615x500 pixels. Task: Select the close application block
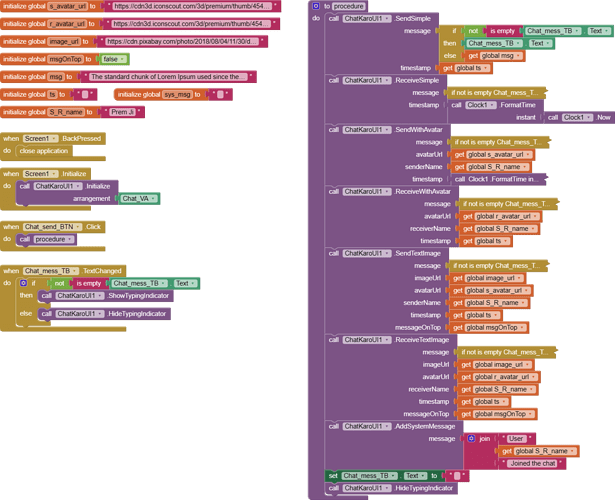click(45, 150)
